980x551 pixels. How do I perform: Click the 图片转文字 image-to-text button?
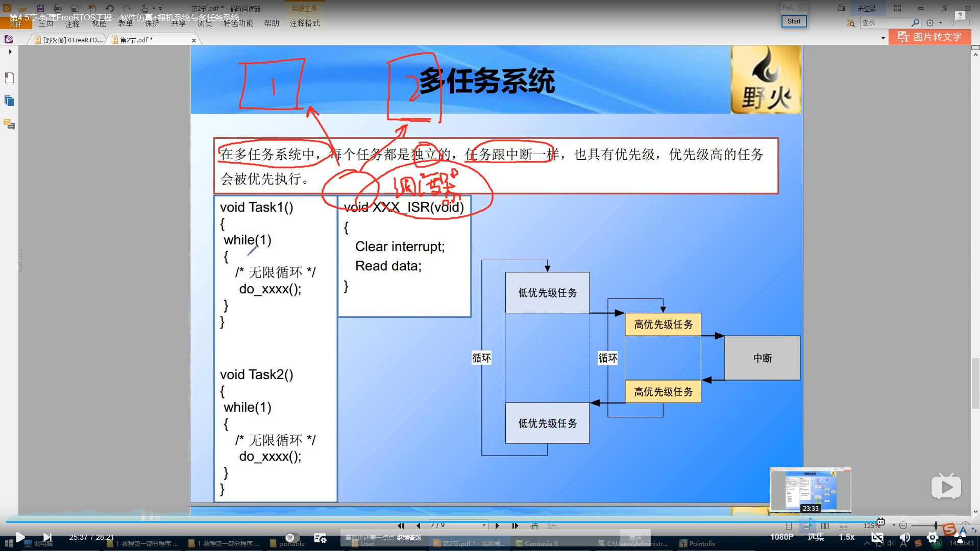[x=929, y=37]
